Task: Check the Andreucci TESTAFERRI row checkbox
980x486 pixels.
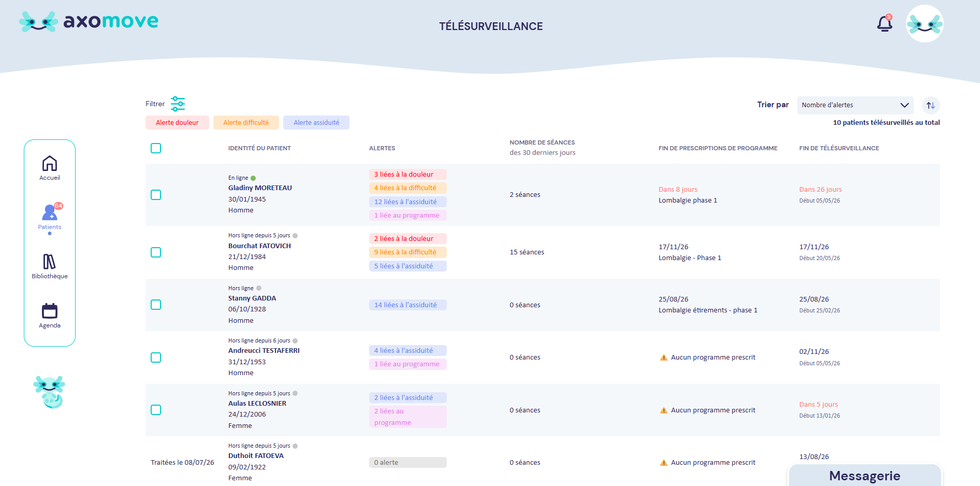Action: 156,358
